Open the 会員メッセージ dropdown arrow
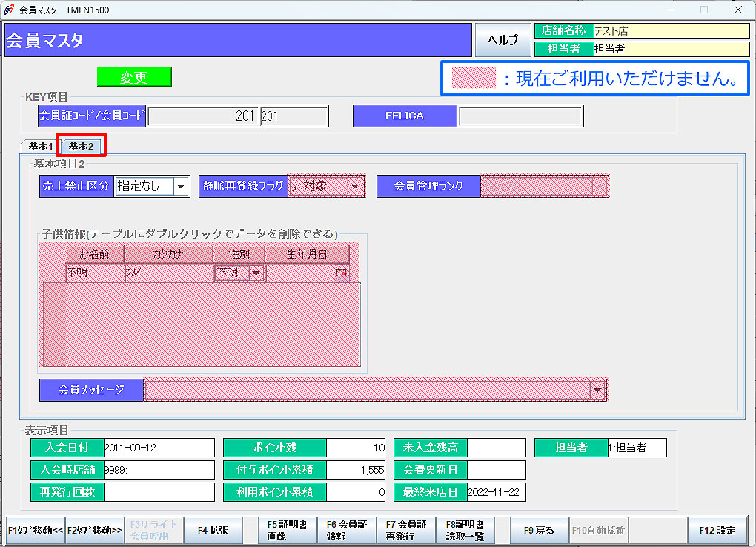The width and height of the screenshot is (756, 547). (597, 390)
